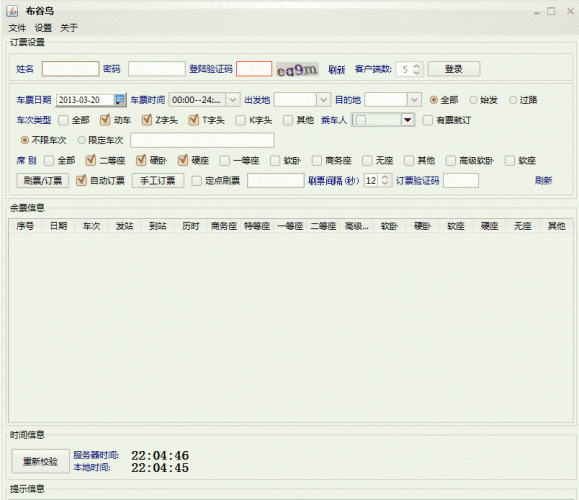Enable the 定点刷票 checkbox
Screen dimensions: 579x500
[197, 181]
